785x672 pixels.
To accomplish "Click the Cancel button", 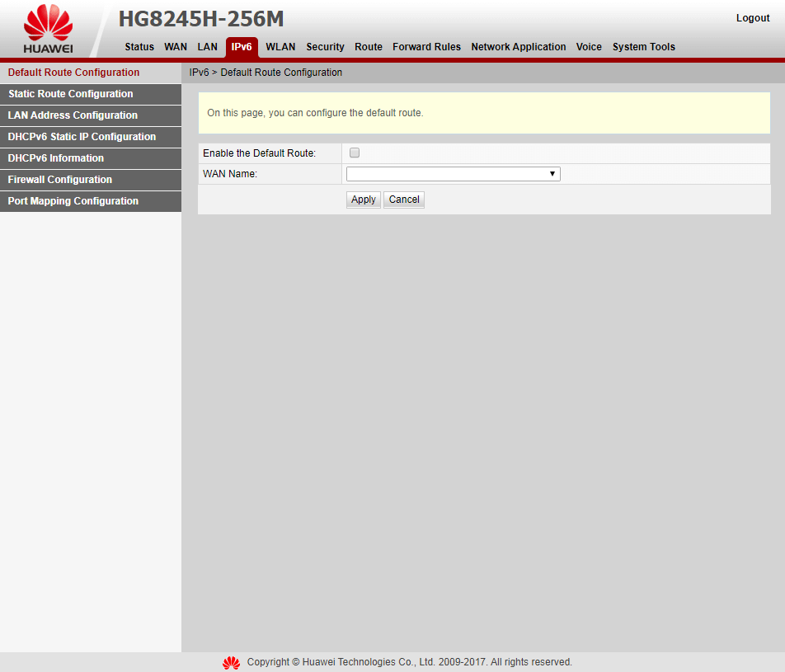I will pyautogui.click(x=403, y=200).
